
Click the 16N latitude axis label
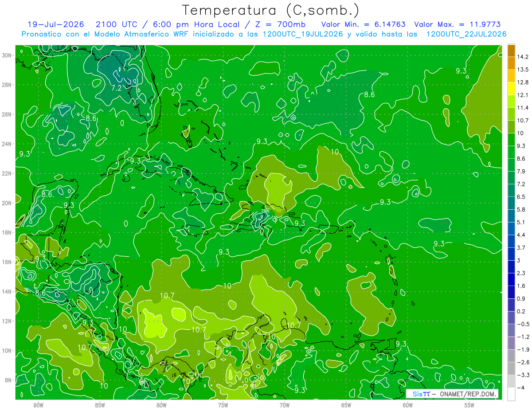[7, 262]
